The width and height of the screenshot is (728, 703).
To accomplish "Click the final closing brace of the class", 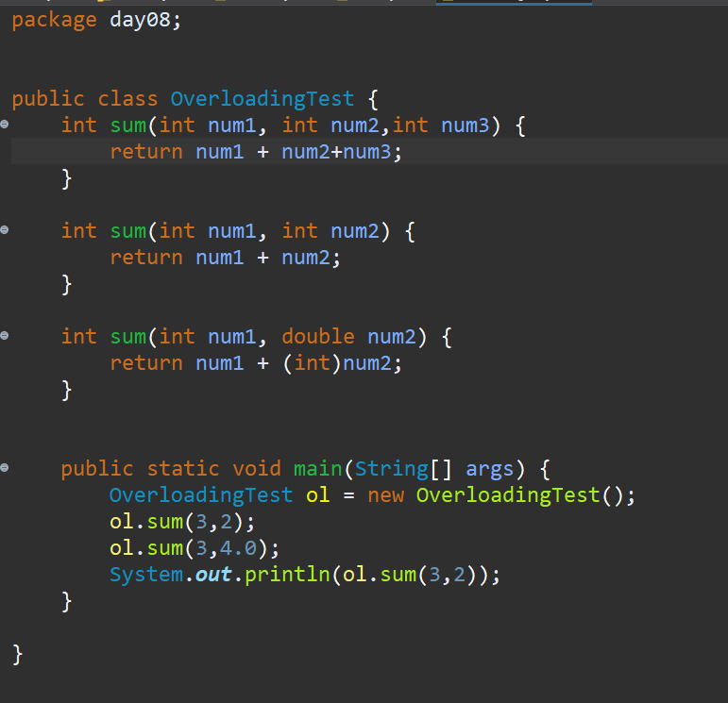I will point(18,655).
